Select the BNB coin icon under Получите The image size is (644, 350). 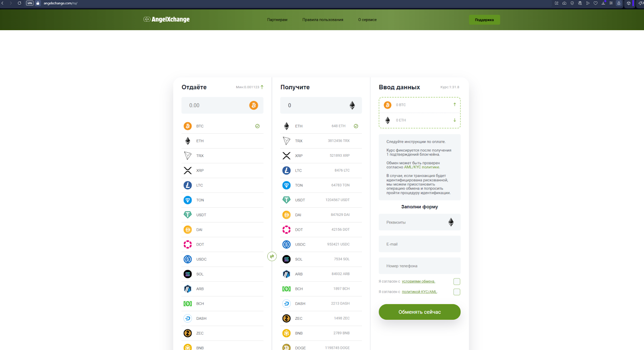(x=287, y=333)
